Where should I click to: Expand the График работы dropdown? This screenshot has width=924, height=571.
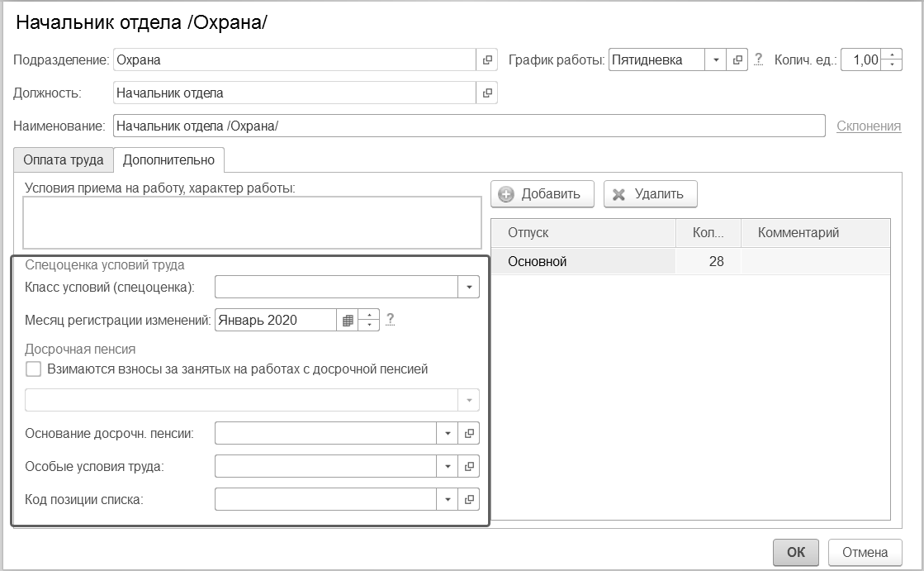pyautogui.click(x=715, y=60)
